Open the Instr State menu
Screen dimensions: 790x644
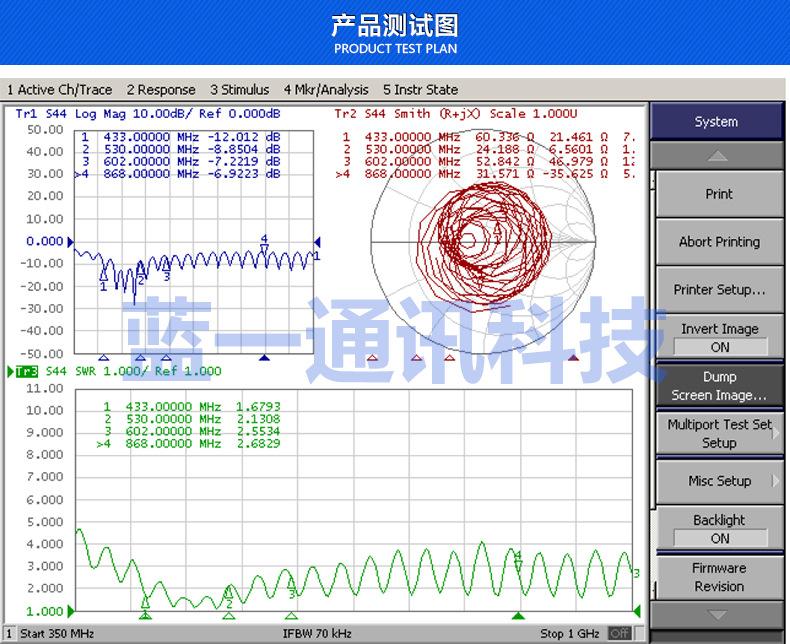click(x=420, y=90)
